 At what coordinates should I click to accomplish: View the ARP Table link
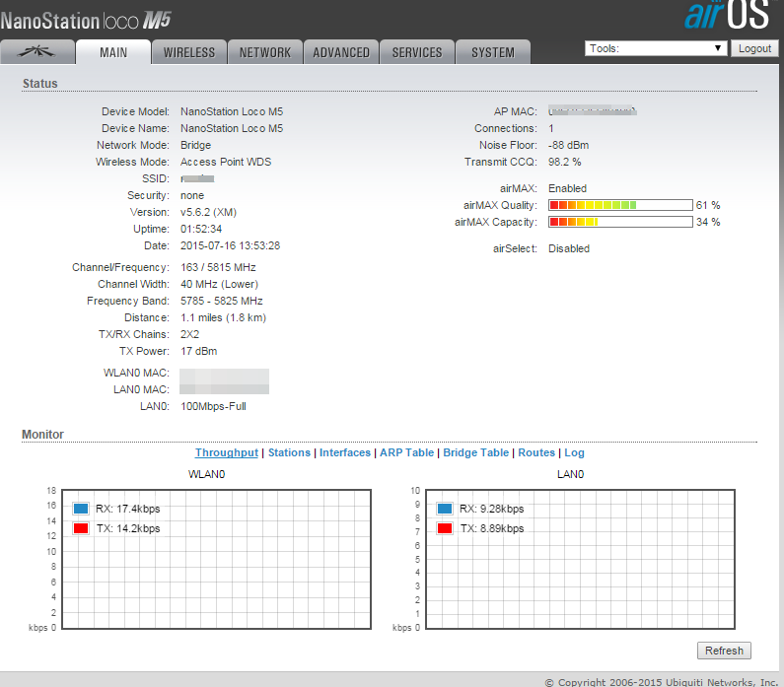point(406,452)
